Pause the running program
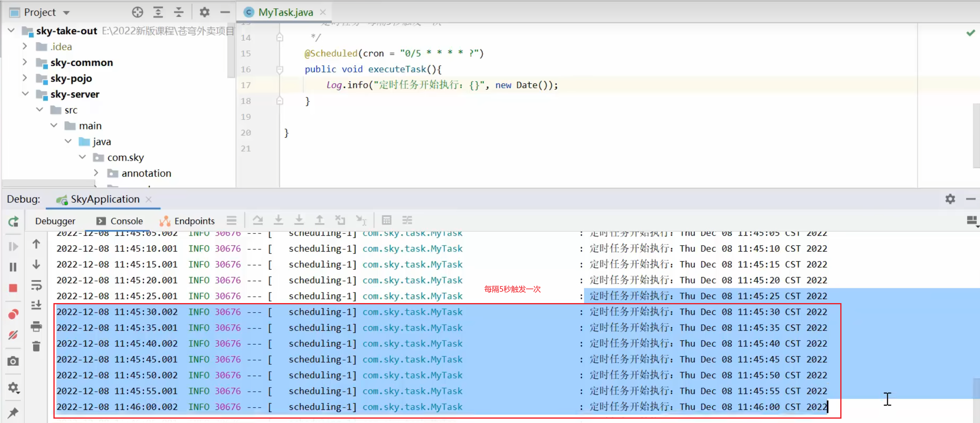 tap(13, 267)
